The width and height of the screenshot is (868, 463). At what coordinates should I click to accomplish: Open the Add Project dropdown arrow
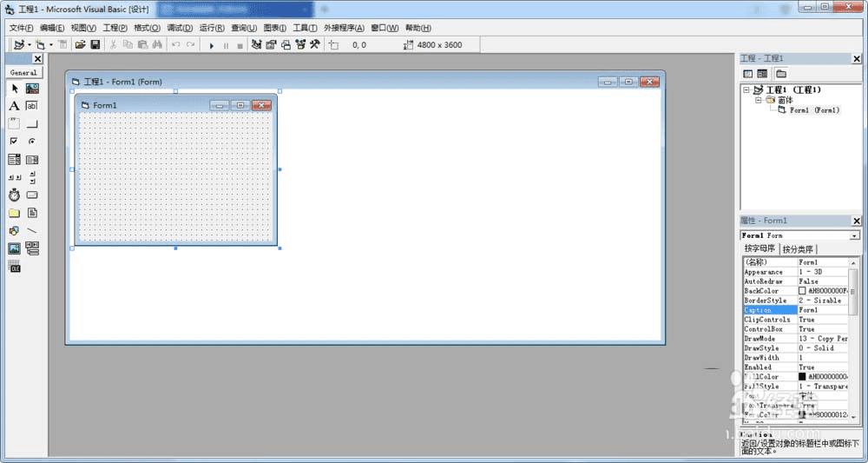pyautogui.click(x=30, y=45)
